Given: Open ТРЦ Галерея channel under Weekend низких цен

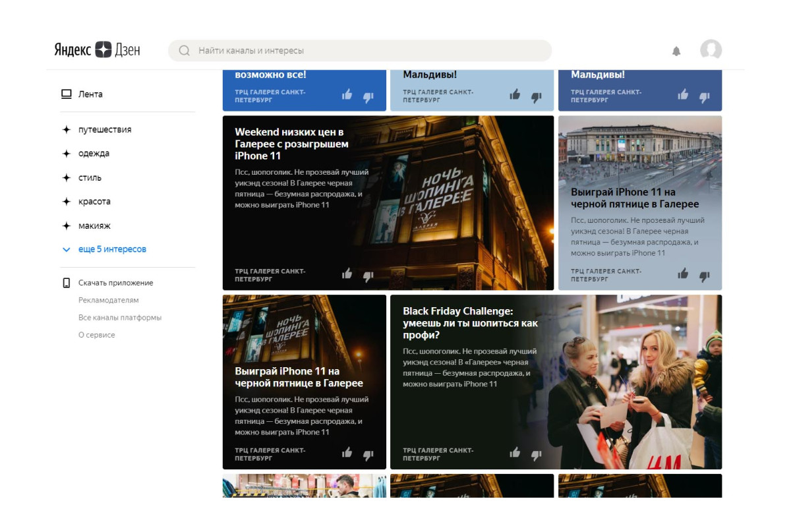Looking at the screenshot, I should [270, 275].
